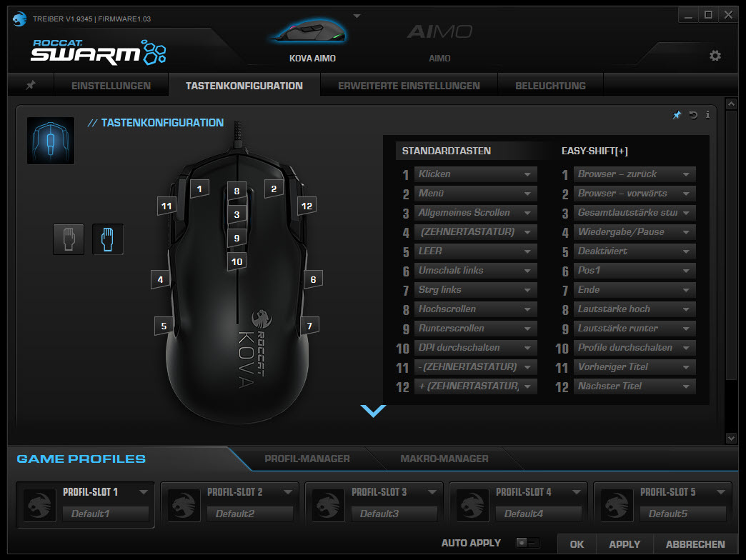Click button marker 11 on mouse image
This screenshot has height=560, width=746.
point(166,206)
